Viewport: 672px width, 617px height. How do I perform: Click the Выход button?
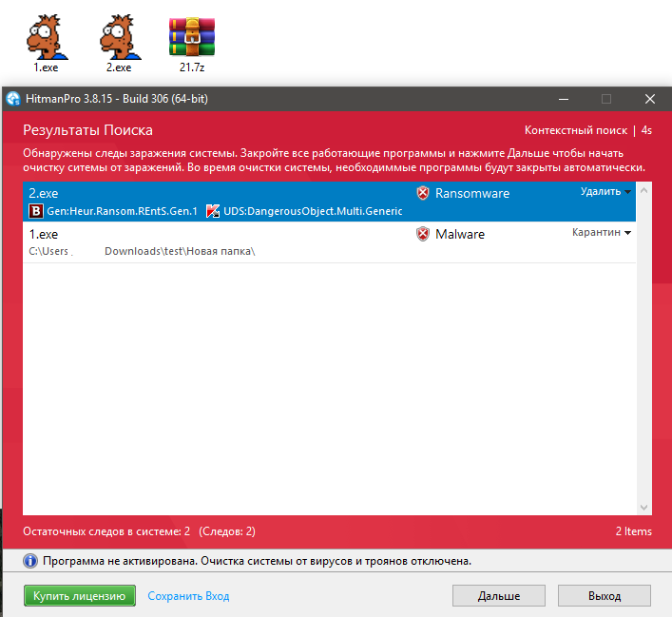point(605,595)
